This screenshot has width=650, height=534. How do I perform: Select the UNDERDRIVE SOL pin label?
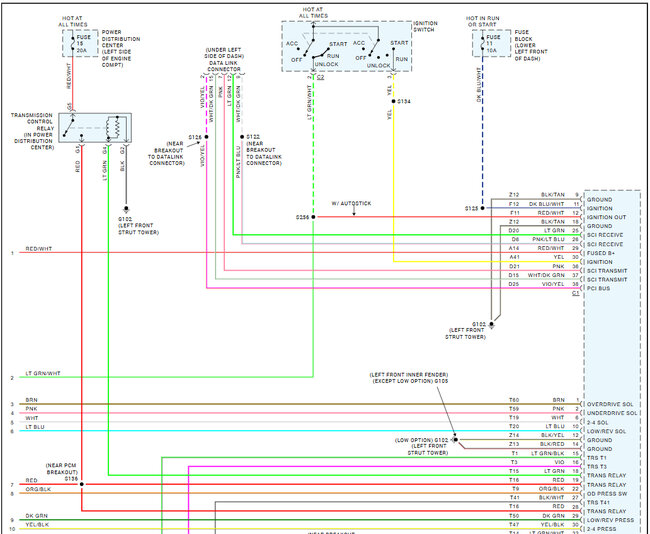click(612, 413)
